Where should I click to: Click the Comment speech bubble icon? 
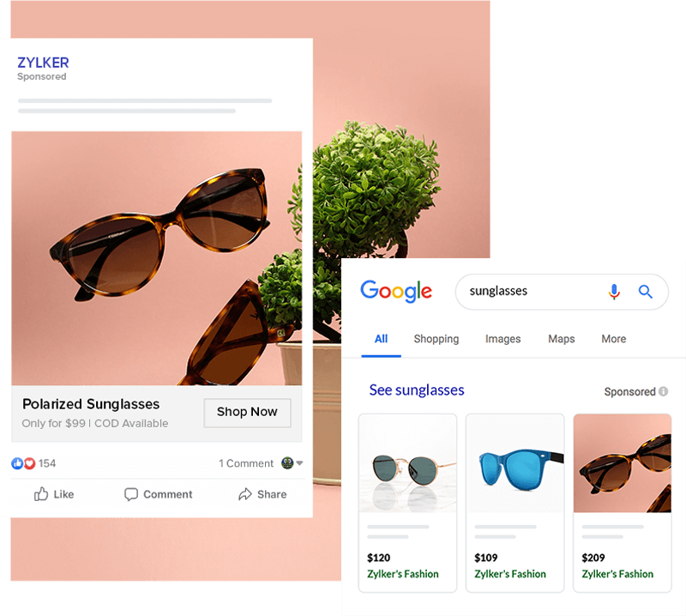131,494
